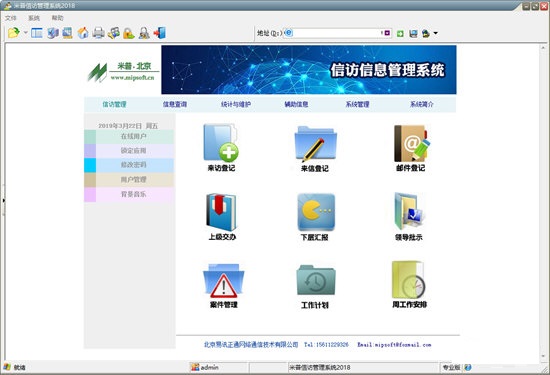Switch to the 系统管理 tab
This screenshot has height=375, width=550.
[x=357, y=104]
